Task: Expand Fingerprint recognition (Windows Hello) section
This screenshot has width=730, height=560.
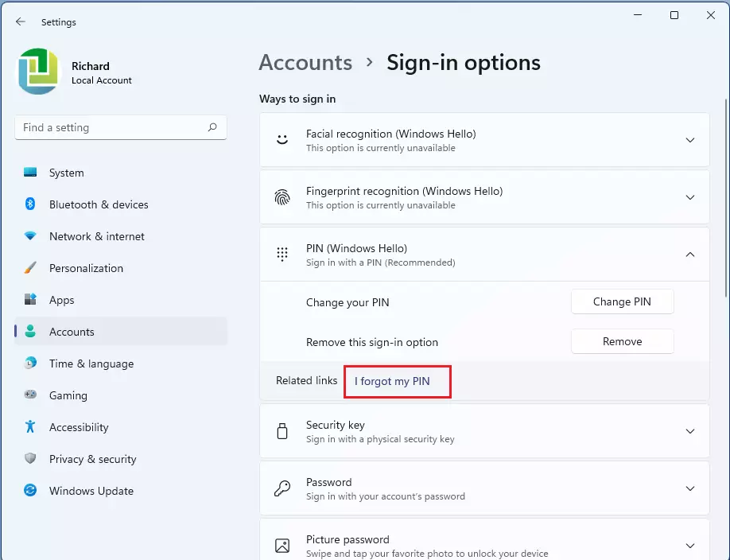Action: pyautogui.click(x=689, y=197)
